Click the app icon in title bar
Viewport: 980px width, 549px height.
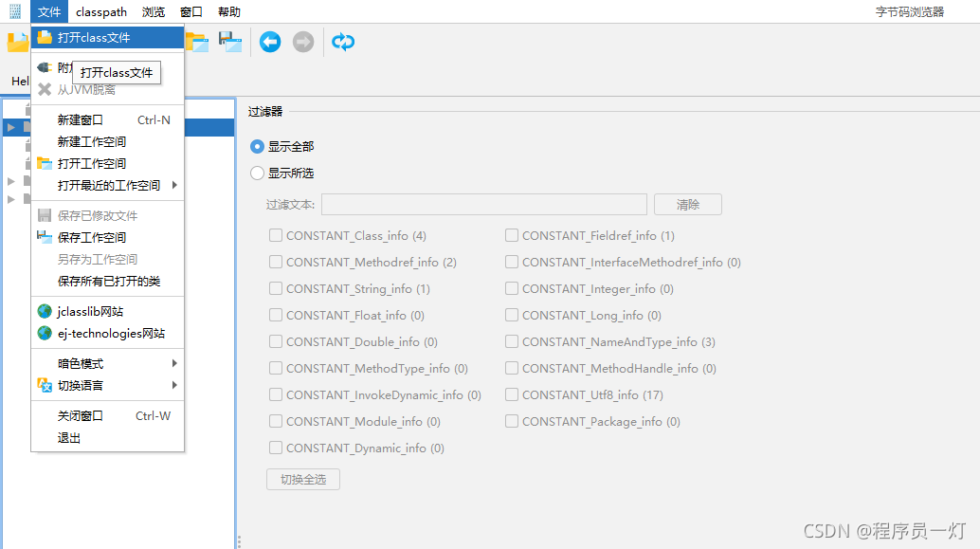click(15, 11)
